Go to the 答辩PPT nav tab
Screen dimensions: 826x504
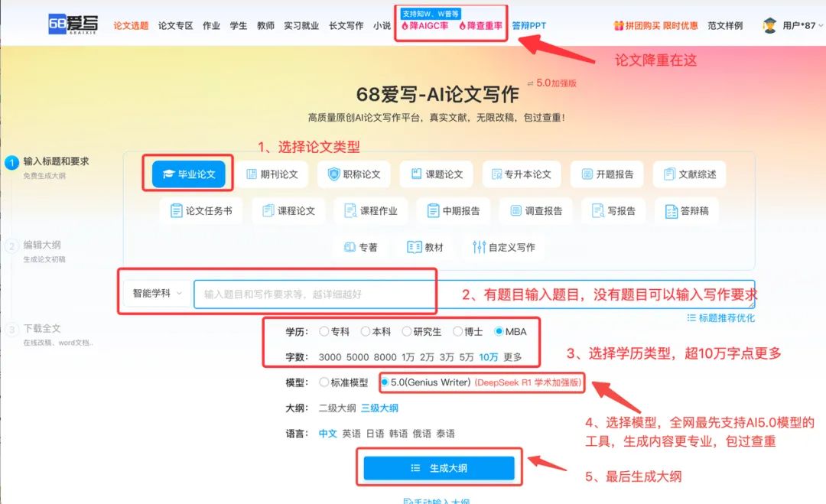pyautogui.click(x=529, y=25)
